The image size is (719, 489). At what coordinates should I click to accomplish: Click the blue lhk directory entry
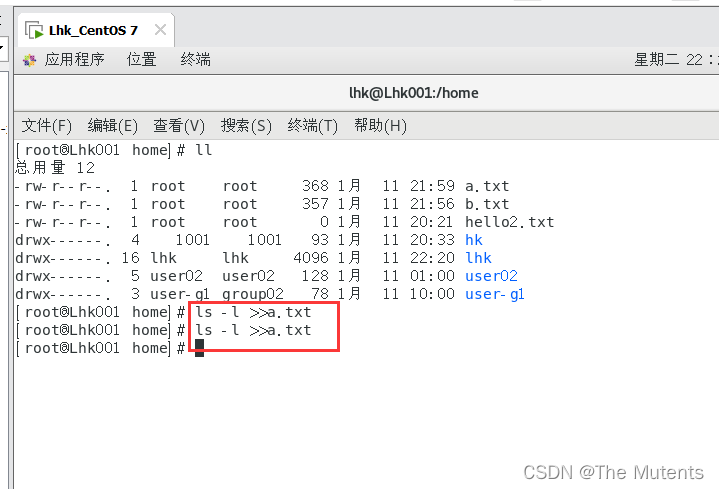point(478,258)
